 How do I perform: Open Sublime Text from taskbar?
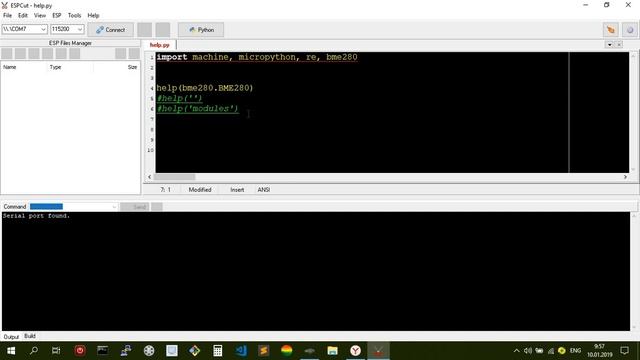(x=264, y=351)
